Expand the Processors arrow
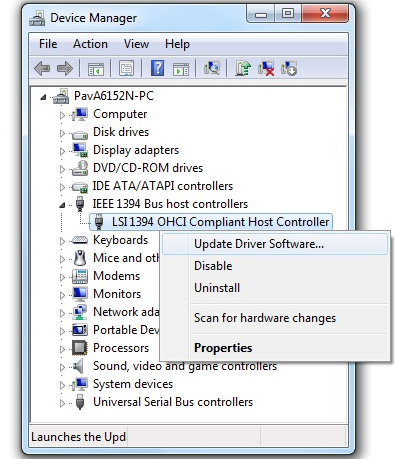This screenshot has height=459, width=396. (x=62, y=349)
